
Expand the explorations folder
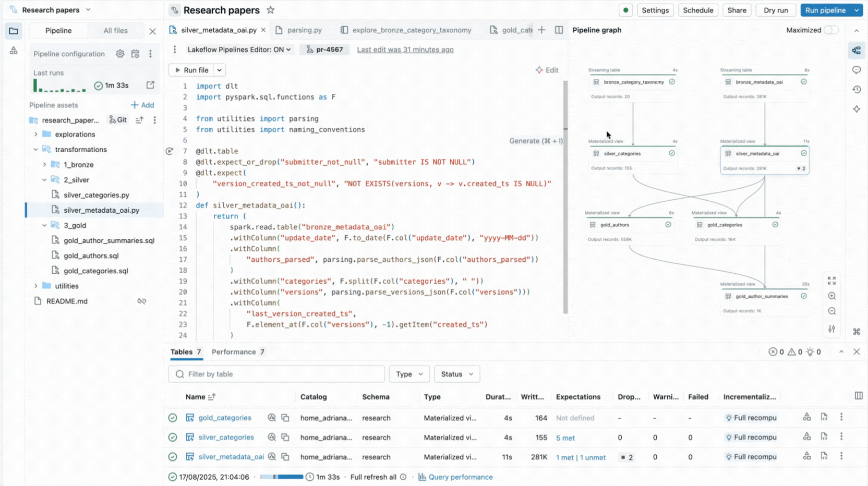point(36,135)
